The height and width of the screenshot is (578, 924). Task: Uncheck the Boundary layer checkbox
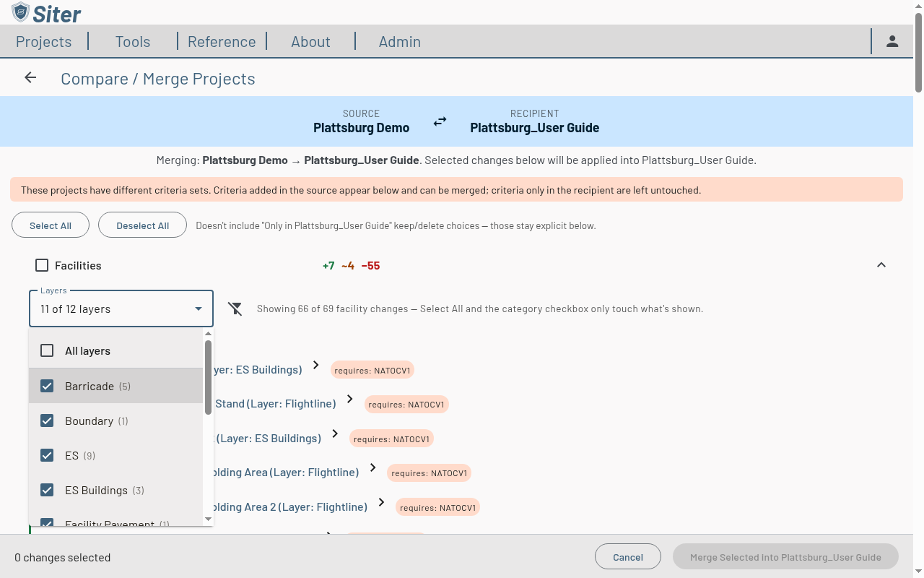[x=47, y=420]
